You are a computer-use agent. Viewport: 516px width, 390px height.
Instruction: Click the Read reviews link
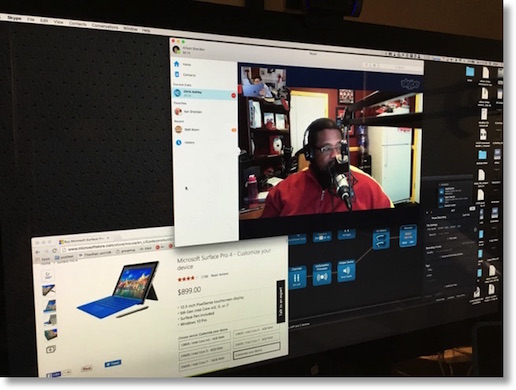220,274
